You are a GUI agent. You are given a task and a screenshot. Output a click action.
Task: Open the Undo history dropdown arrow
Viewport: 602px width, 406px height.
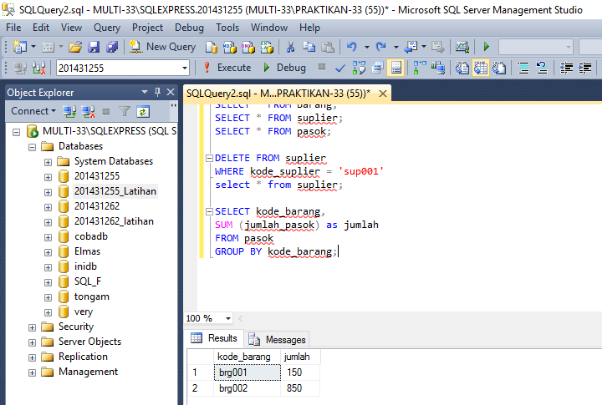click(367, 47)
